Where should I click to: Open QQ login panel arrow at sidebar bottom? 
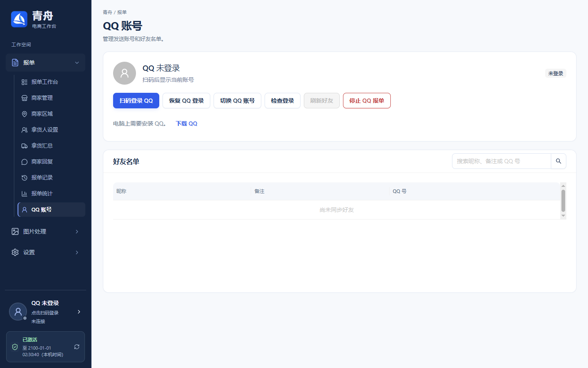pos(79,312)
